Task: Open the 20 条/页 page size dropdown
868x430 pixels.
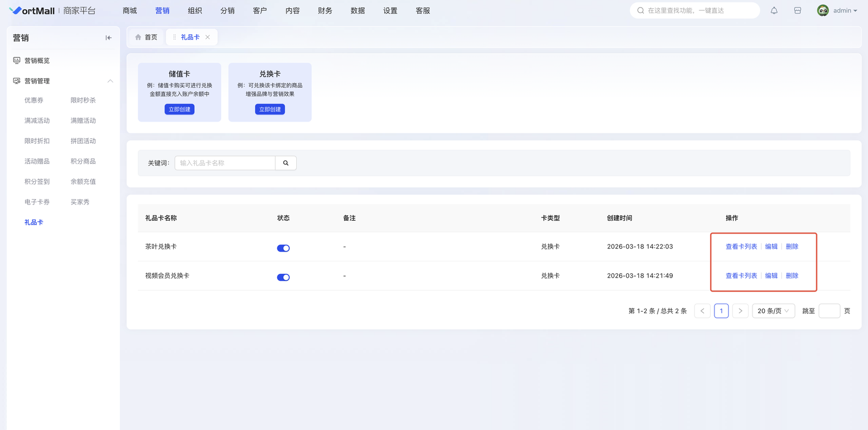Action: tap(773, 311)
